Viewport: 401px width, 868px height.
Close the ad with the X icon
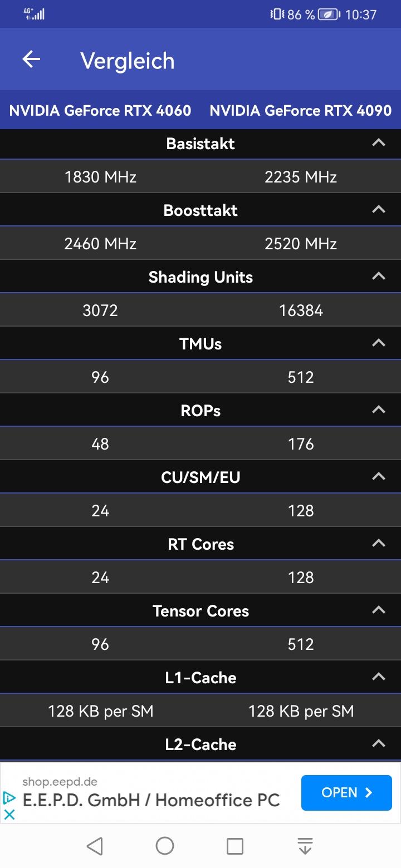click(x=9, y=814)
